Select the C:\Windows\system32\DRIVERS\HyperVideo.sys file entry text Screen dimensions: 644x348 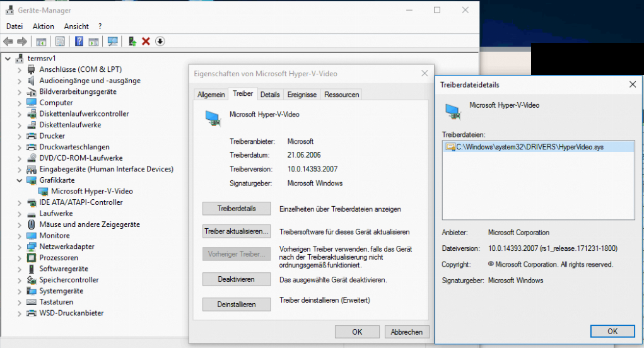pyautogui.click(x=530, y=147)
